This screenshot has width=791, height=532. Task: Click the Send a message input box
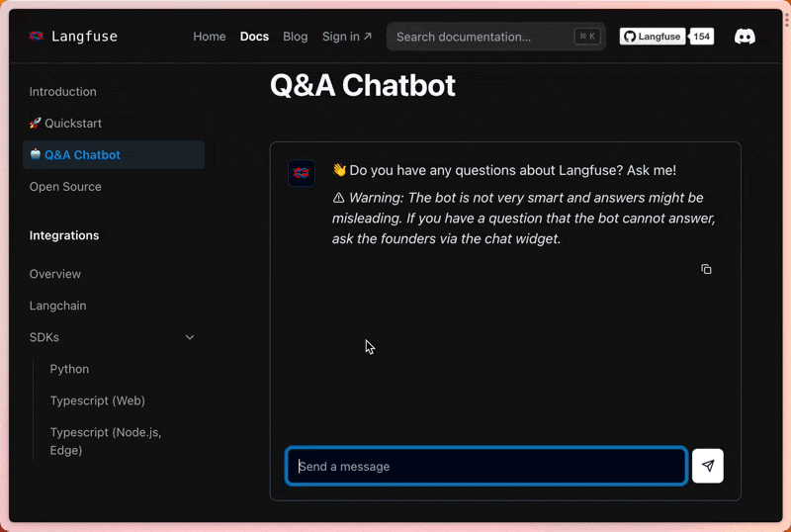[486, 466]
